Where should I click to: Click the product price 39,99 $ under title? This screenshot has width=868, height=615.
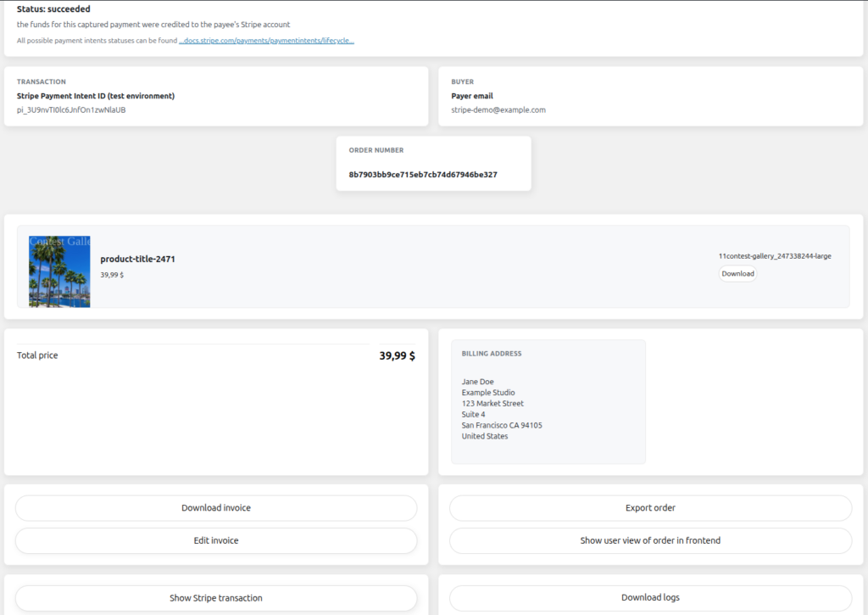click(x=112, y=275)
